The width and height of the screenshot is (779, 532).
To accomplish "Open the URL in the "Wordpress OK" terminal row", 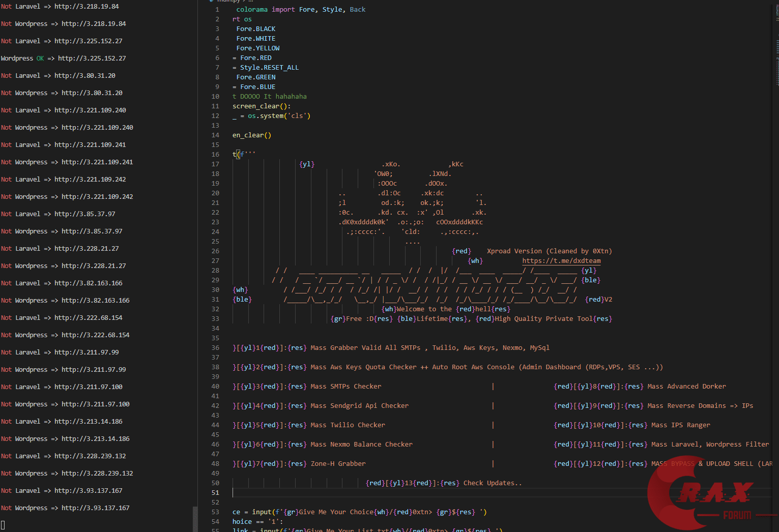I will [92, 58].
